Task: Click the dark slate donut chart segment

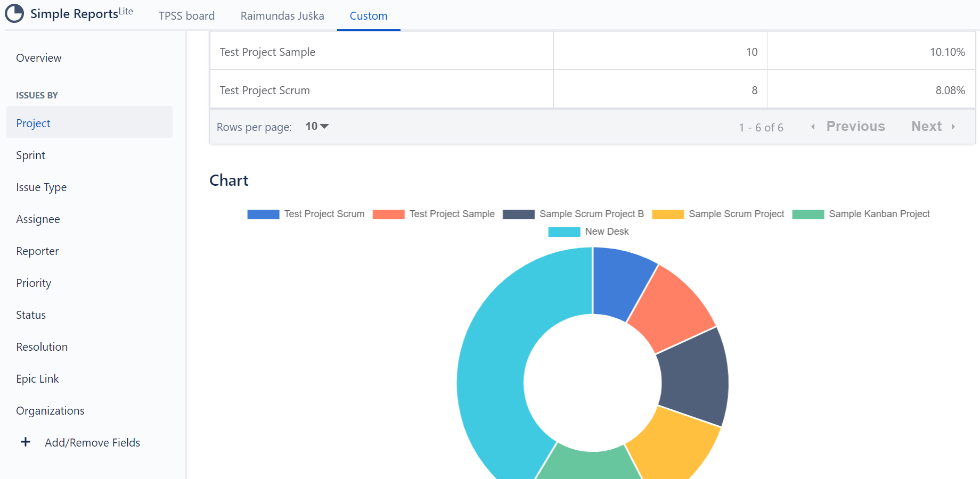Action: (x=695, y=377)
